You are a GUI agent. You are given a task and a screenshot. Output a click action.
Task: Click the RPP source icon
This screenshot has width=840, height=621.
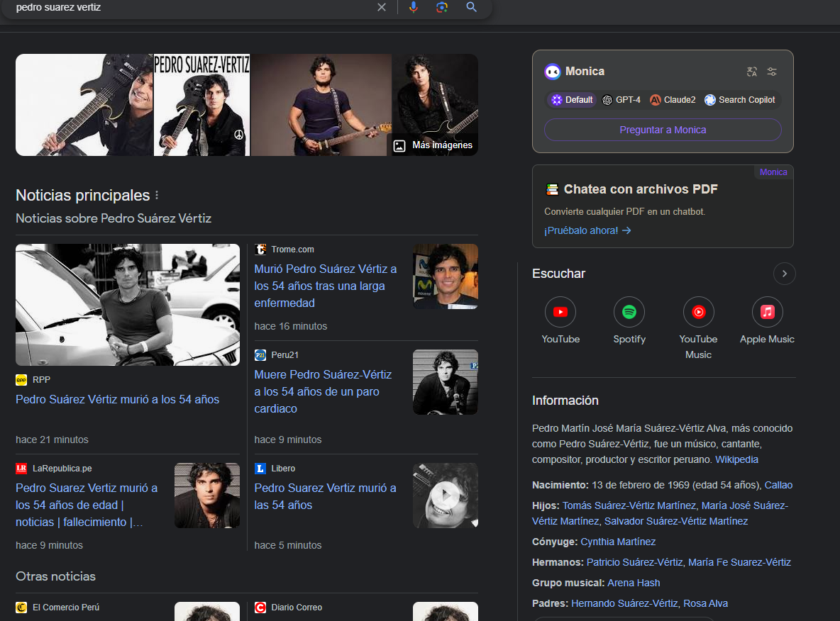coord(21,380)
